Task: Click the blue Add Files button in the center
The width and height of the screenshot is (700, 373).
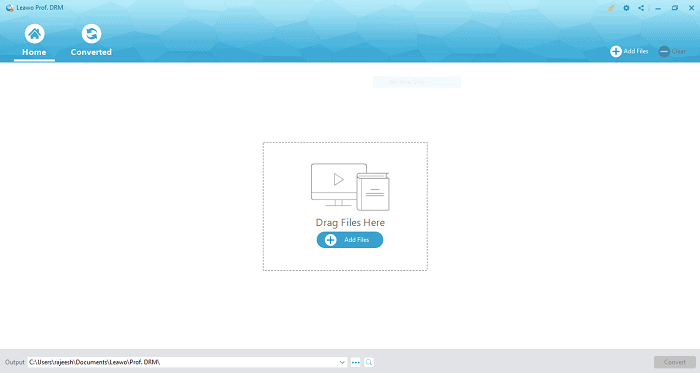Action: tap(350, 240)
